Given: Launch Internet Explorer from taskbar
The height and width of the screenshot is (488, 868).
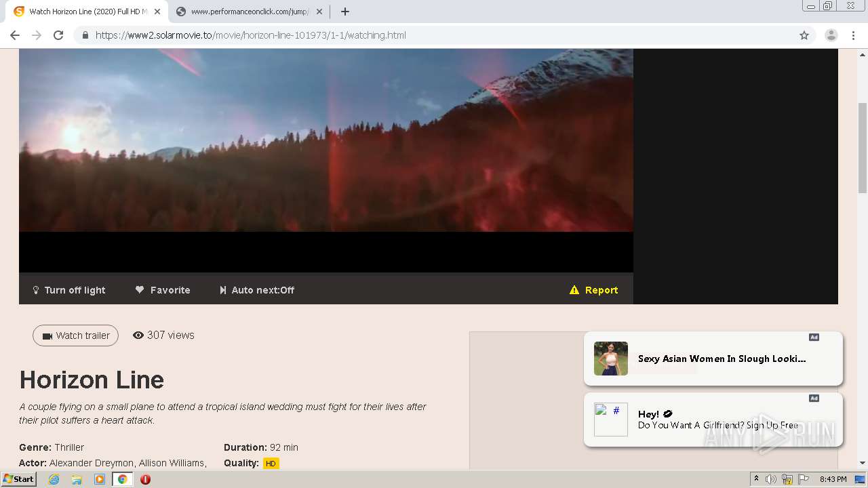Looking at the screenshot, I should pyautogui.click(x=54, y=479).
